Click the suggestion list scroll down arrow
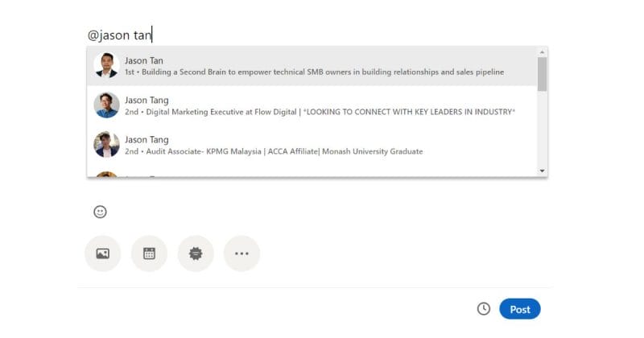 [x=542, y=171]
